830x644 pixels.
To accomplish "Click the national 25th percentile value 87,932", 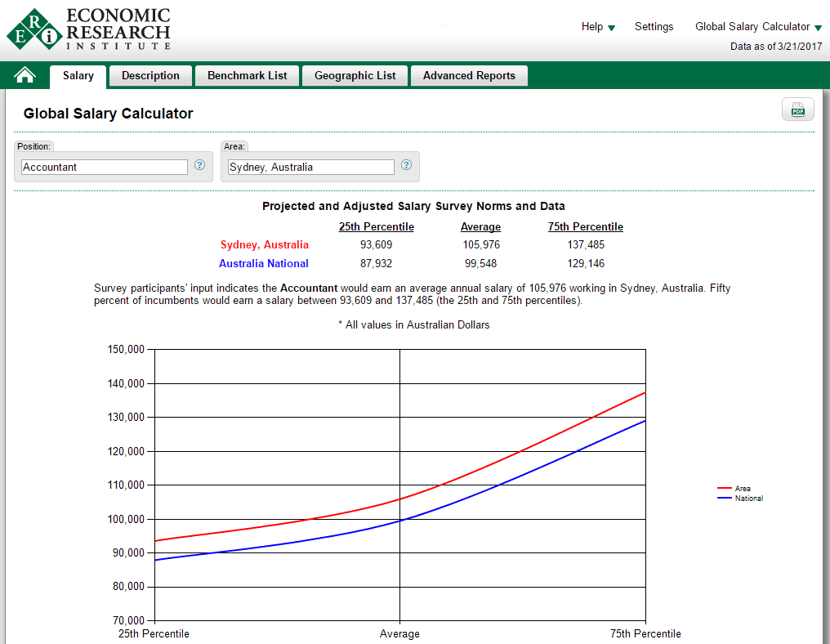I will tap(377, 263).
